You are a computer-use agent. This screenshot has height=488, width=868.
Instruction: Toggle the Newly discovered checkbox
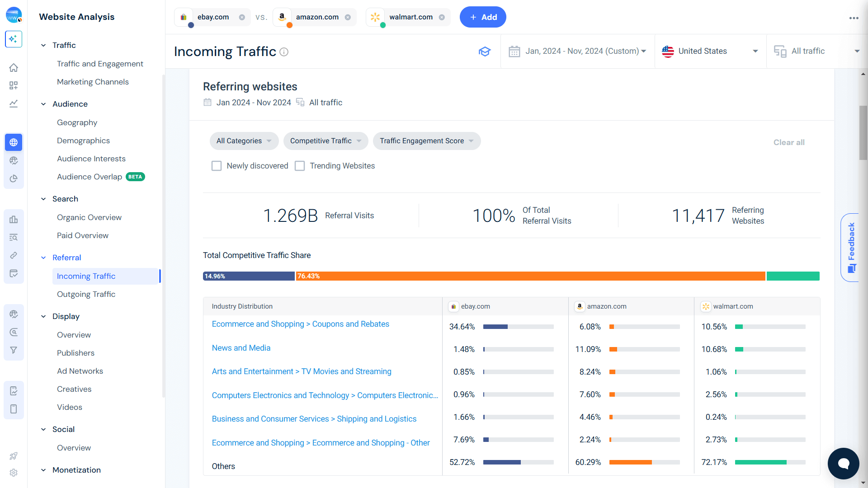tap(217, 166)
